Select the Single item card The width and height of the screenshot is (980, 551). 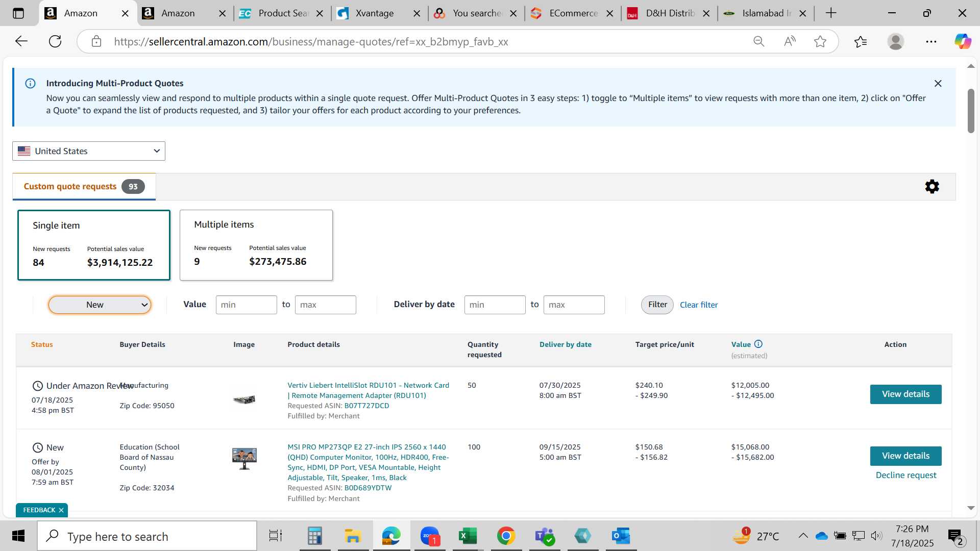[x=94, y=245]
